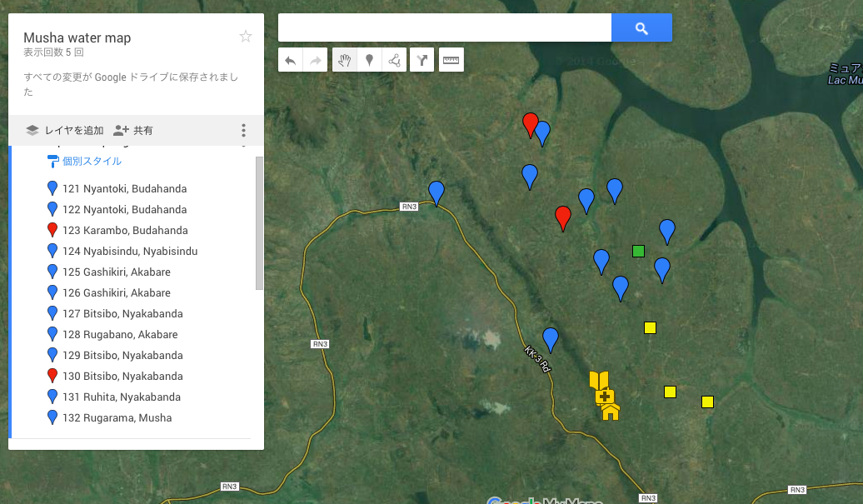The height and width of the screenshot is (504, 863).
Task: Click the lowest blue pin below green square
Action: pos(621,288)
